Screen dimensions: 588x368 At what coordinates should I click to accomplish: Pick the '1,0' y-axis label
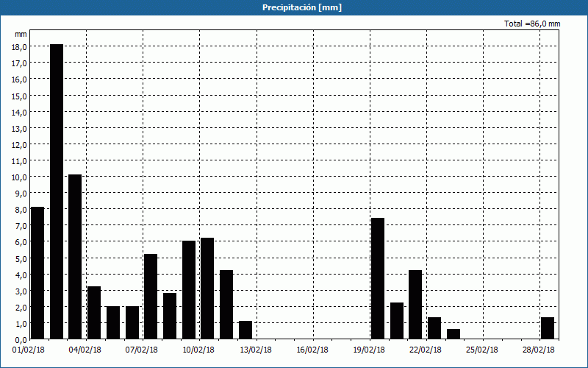[x=21, y=324]
